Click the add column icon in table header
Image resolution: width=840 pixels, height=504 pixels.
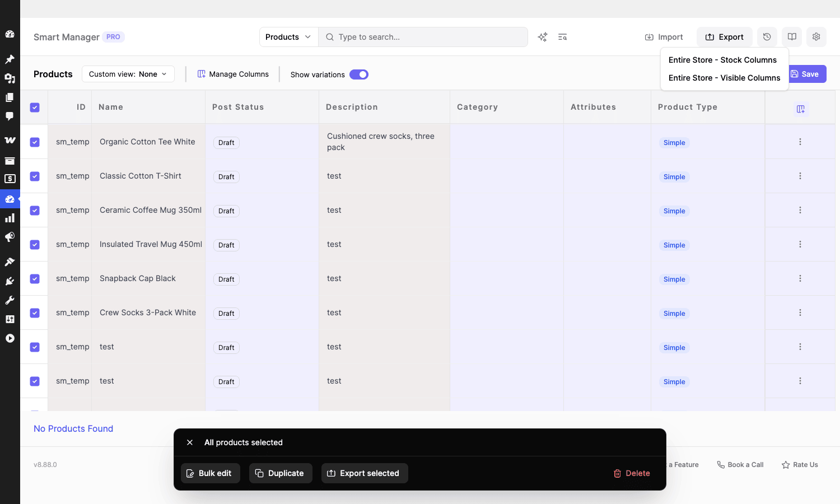(801, 109)
